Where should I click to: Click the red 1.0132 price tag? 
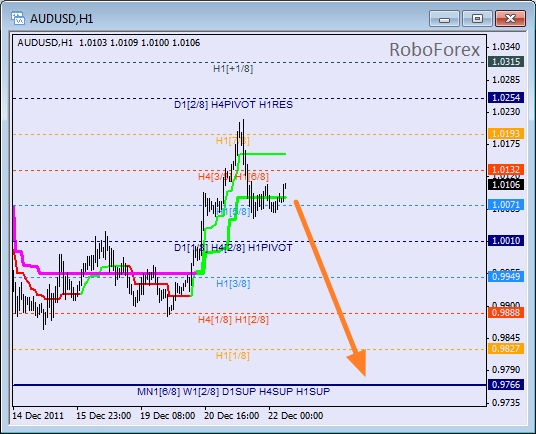click(506, 169)
